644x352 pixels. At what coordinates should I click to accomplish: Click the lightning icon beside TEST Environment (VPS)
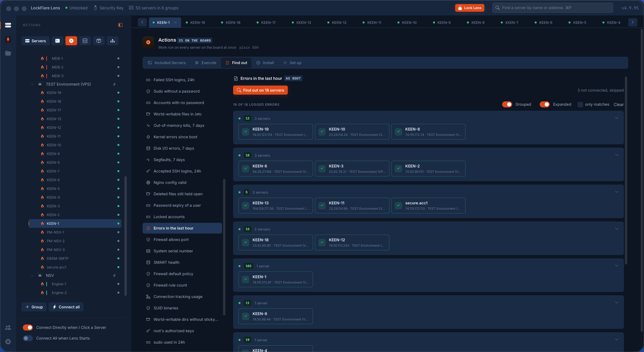tap(114, 84)
